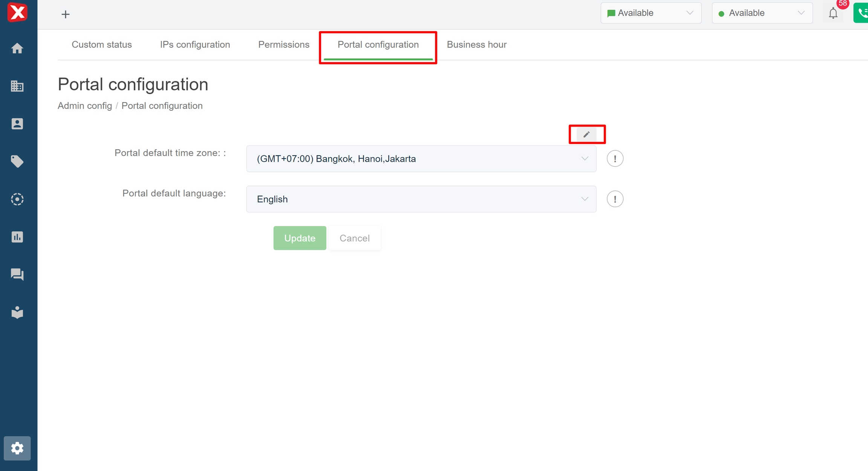Open the dotted circle sidebar icon
The height and width of the screenshot is (471, 868).
click(x=17, y=199)
